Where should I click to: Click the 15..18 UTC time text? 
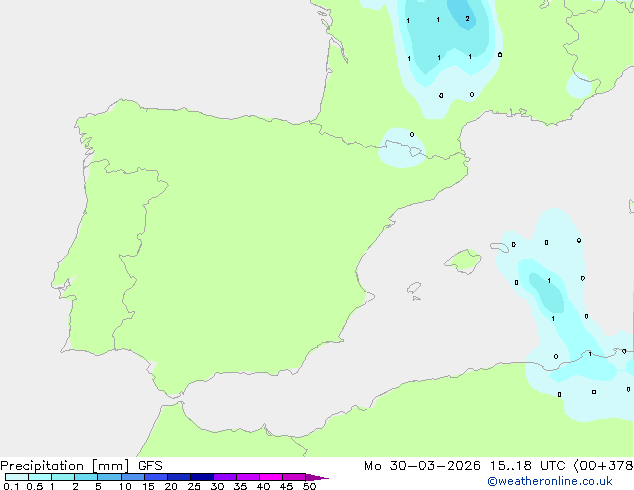[527, 466]
